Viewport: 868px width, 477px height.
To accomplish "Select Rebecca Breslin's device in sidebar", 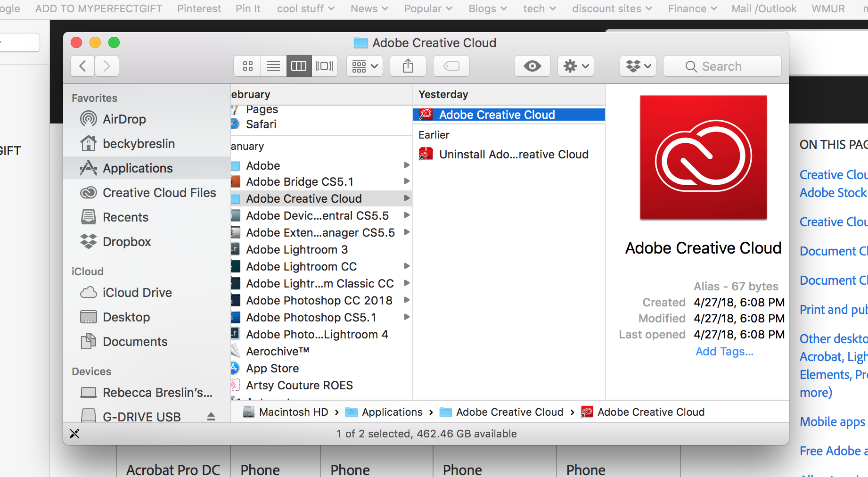I will 147,393.
